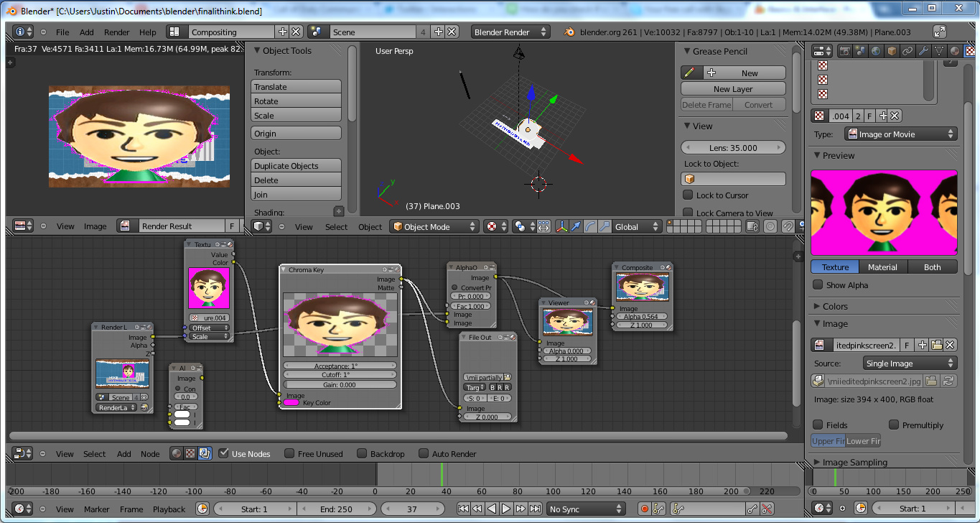Click the Join button
980x523 pixels.
coord(297,194)
